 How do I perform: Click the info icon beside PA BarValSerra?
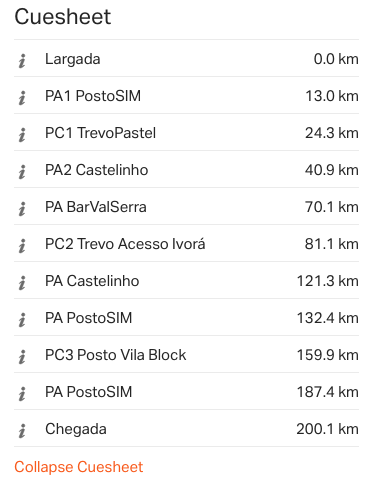coord(22,209)
